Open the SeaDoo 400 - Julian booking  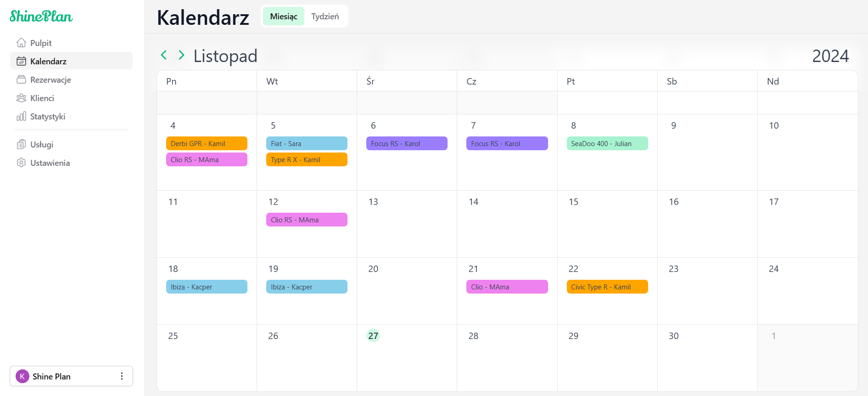pyautogui.click(x=607, y=143)
